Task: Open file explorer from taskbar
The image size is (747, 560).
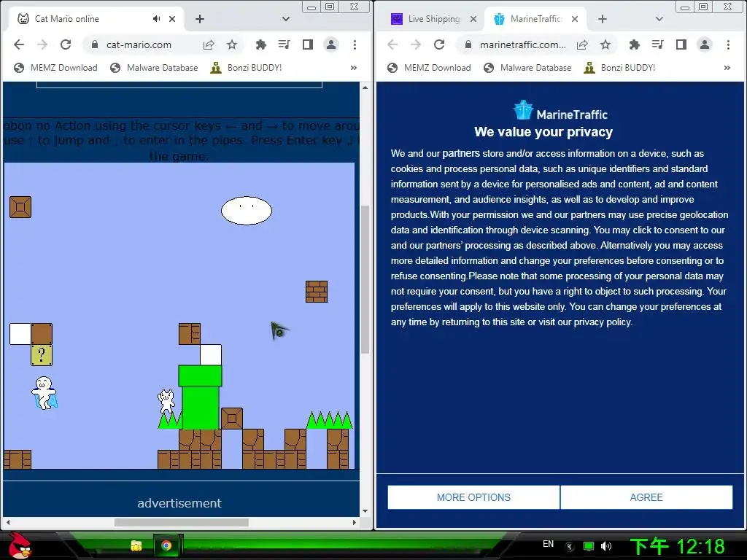Action: 136,545
